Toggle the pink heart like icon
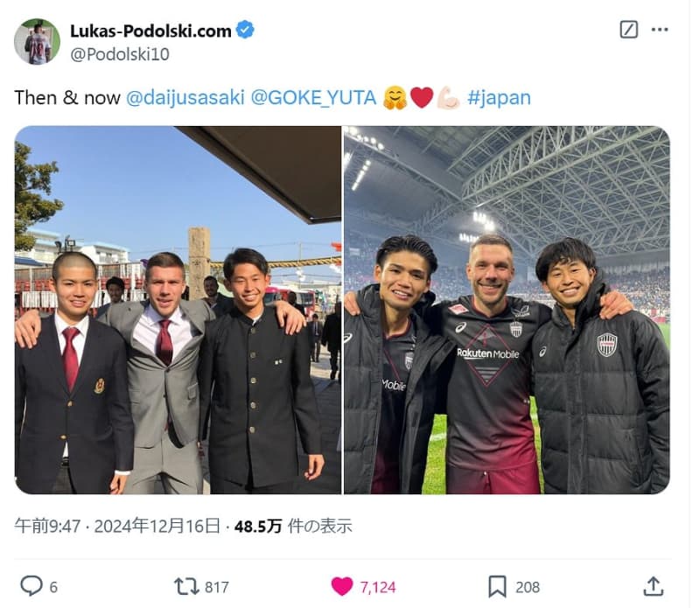 pyautogui.click(x=342, y=587)
